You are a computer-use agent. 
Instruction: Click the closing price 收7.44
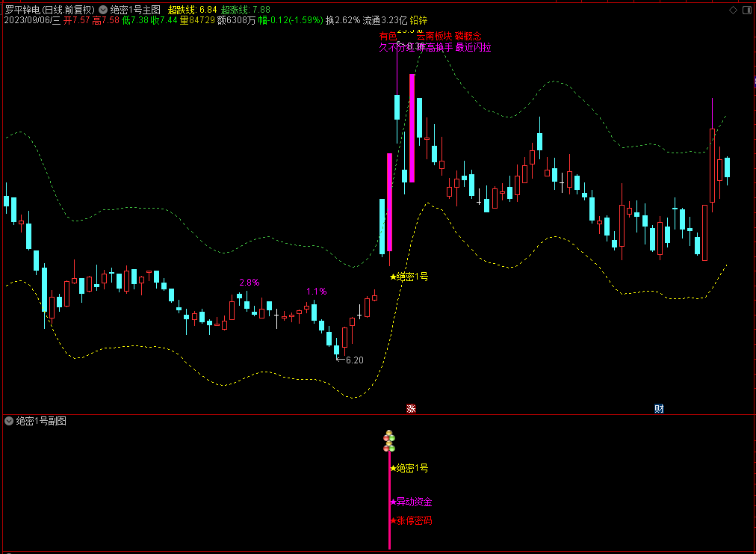(x=164, y=21)
